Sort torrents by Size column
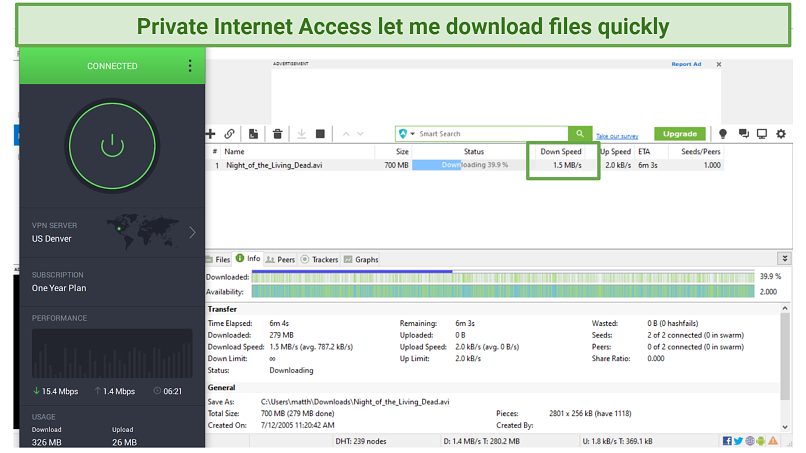 pyautogui.click(x=402, y=152)
